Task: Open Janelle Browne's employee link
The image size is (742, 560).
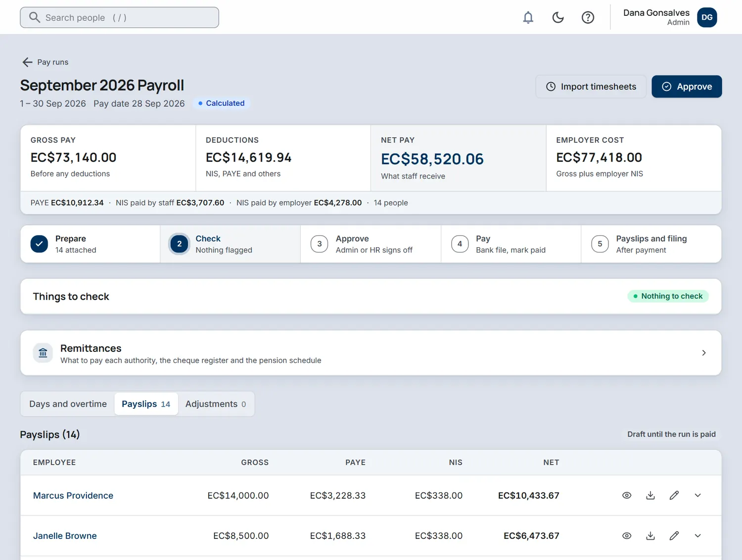Action: [65, 536]
